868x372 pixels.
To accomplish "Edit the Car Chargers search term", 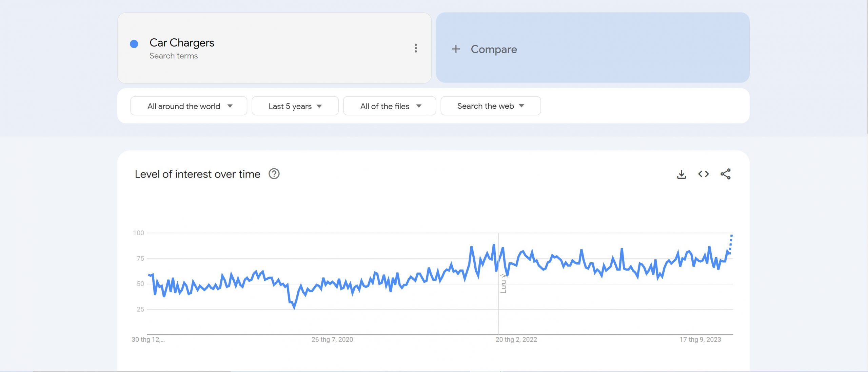I will pyautogui.click(x=182, y=43).
